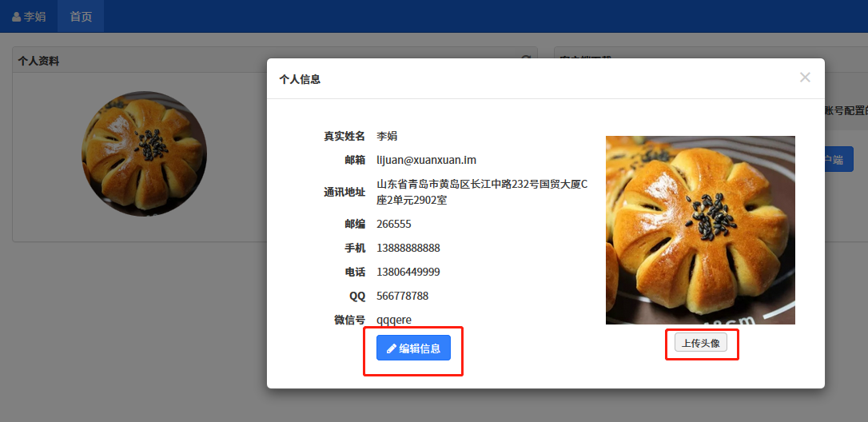
Task: Click the 编辑信息 edit button
Action: coord(413,348)
